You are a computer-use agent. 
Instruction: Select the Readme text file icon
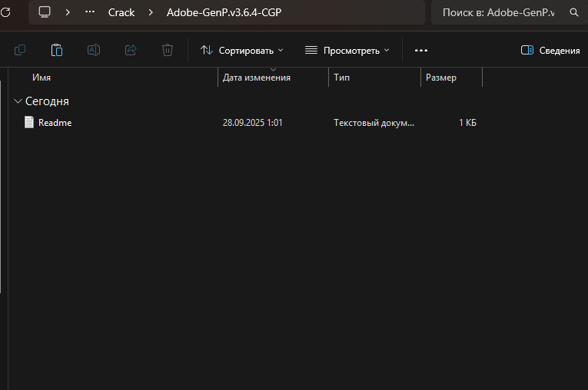click(x=29, y=122)
